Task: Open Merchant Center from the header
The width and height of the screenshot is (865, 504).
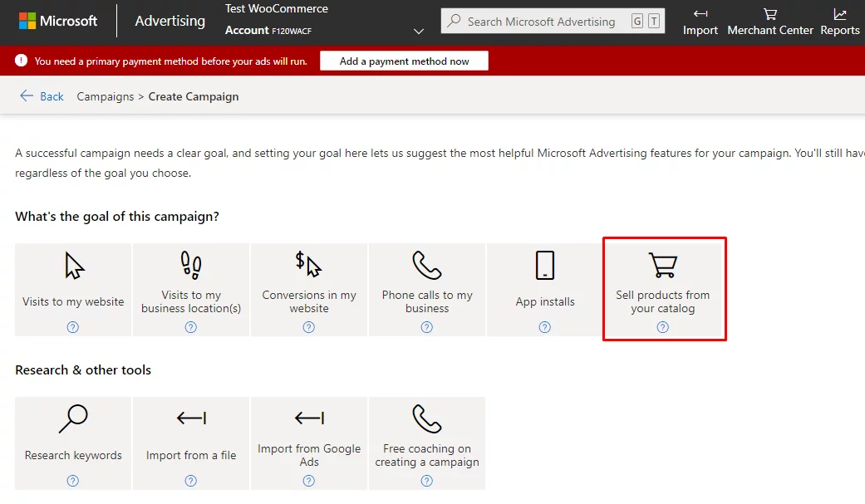Action: point(770,22)
